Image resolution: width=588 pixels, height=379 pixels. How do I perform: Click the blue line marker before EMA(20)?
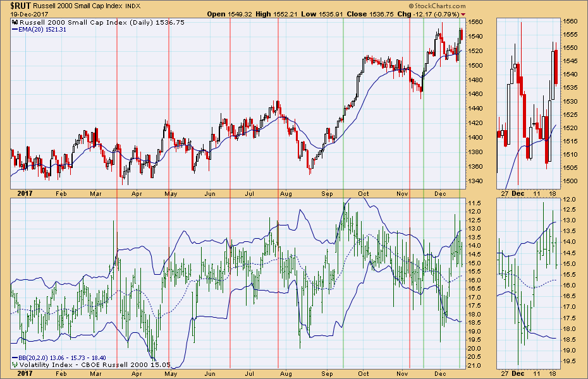pos(15,30)
